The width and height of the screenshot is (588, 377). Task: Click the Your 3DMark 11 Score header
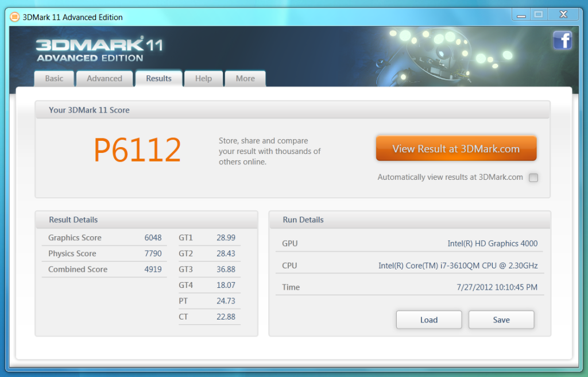click(x=292, y=110)
